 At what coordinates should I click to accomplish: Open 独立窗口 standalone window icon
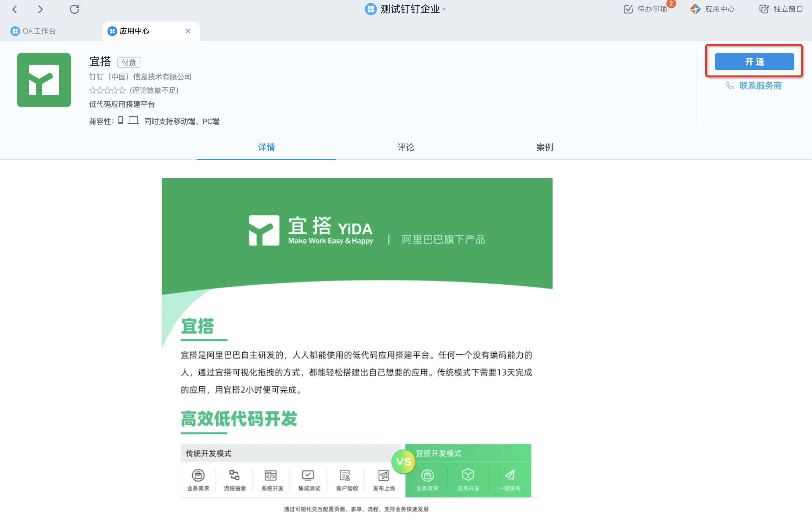(764, 9)
